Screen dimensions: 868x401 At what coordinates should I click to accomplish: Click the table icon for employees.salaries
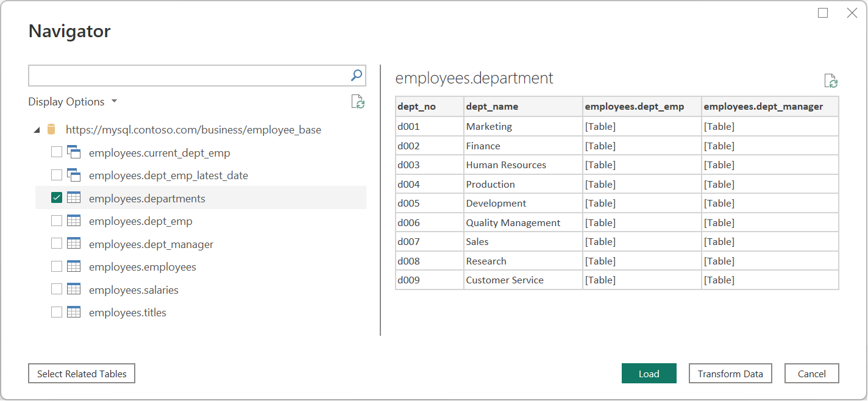click(74, 289)
